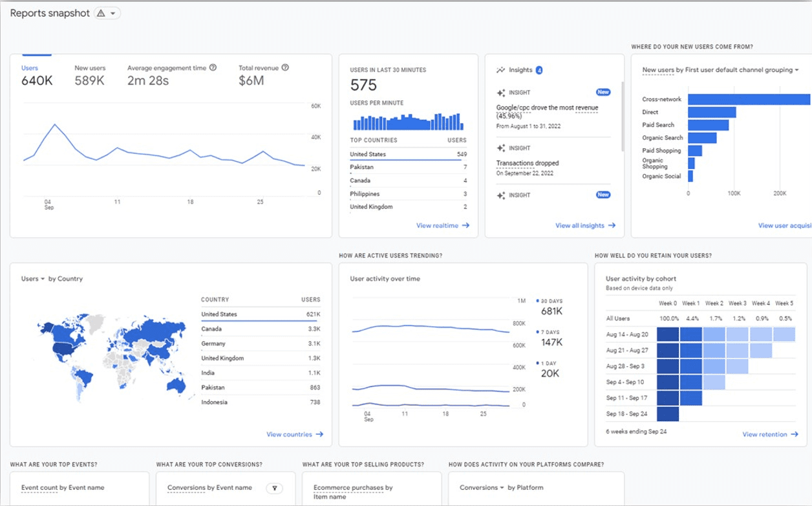This screenshot has width=812, height=506.
Task: Open the View all insights link
Action: coord(585,226)
